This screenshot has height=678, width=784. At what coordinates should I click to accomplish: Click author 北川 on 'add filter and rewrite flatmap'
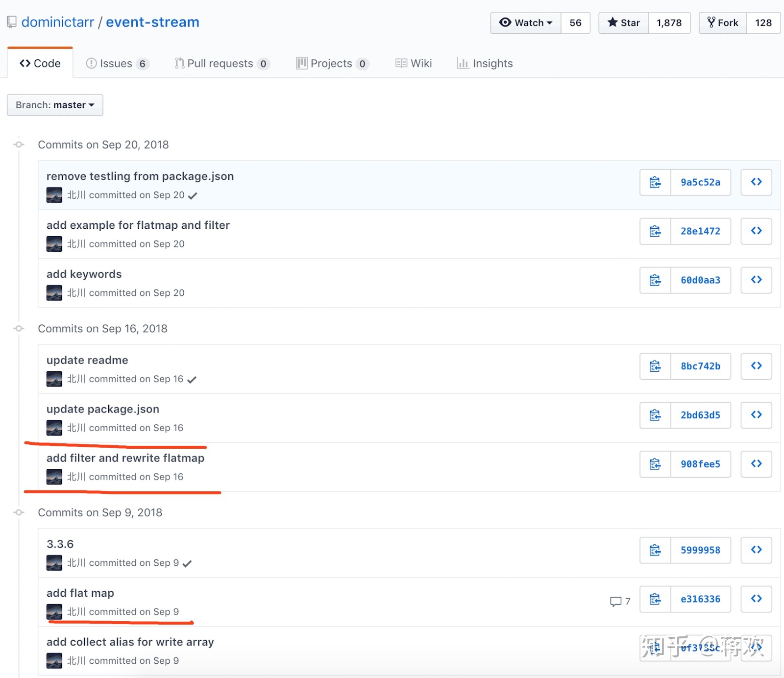click(76, 477)
